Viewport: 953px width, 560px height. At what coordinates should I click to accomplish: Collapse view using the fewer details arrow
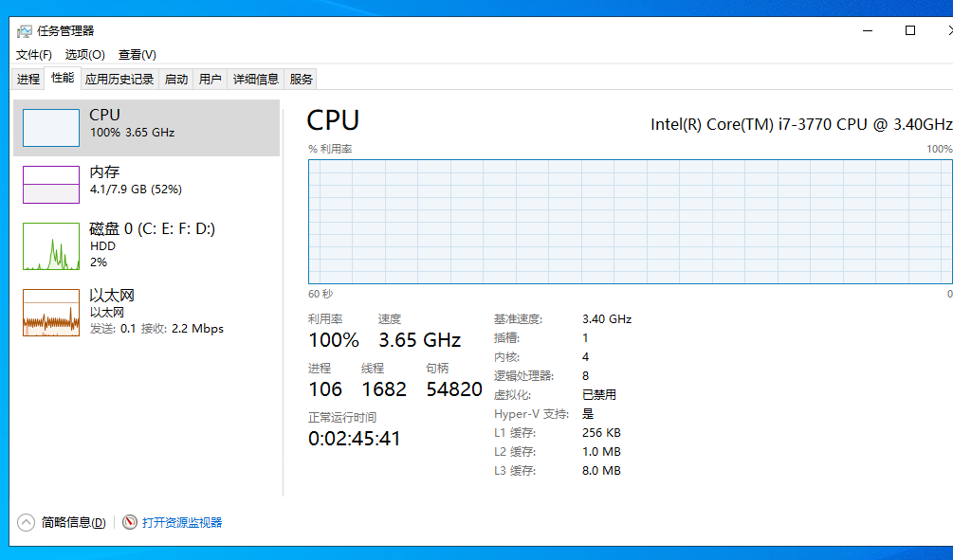point(27,522)
